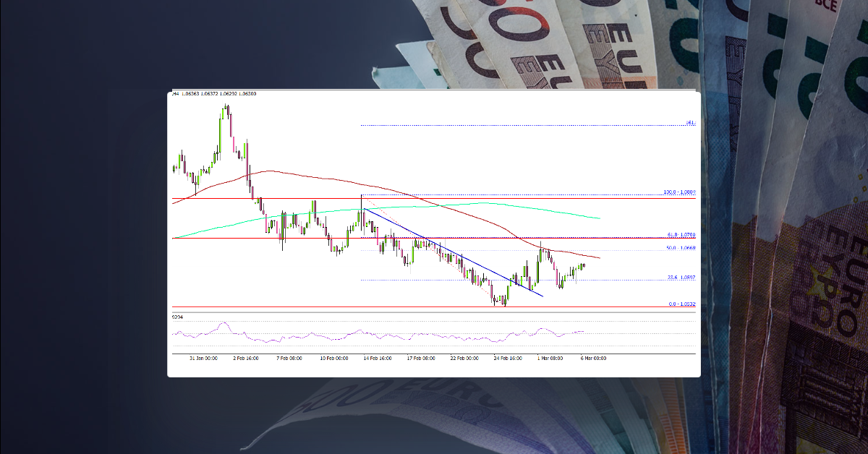
Task: Click the 9294 indicator value
Action: (176, 317)
